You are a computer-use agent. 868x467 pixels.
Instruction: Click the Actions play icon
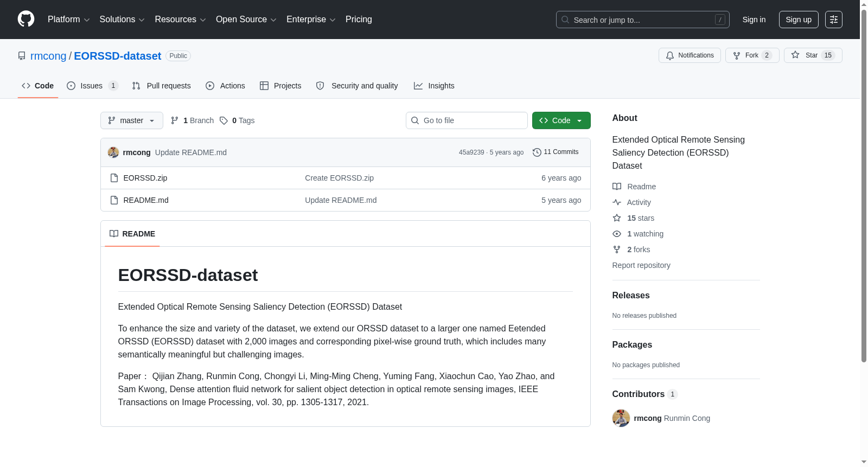[x=210, y=86]
